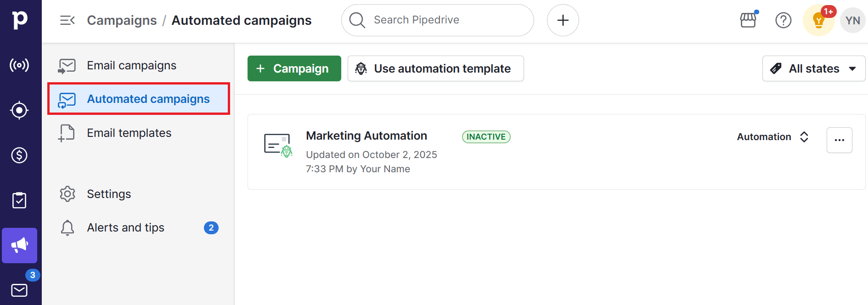Click Settings gear icon in sidebar

click(x=68, y=194)
